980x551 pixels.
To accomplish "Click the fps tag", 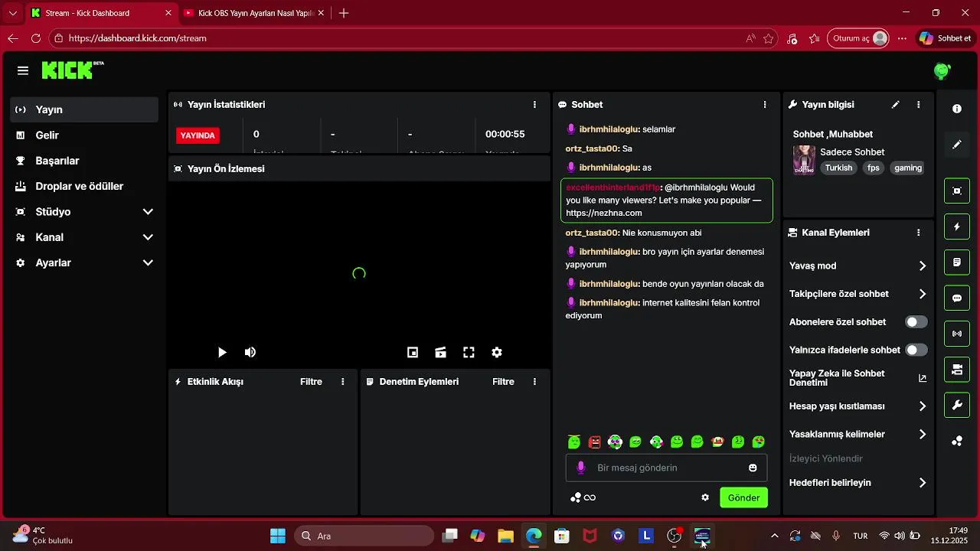I will [874, 168].
